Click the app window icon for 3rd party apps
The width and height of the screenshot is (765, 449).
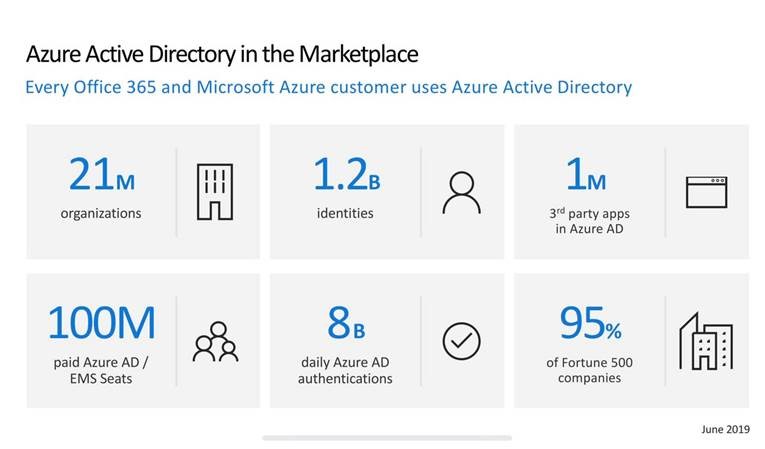pyautogui.click(x=706, y=192)
